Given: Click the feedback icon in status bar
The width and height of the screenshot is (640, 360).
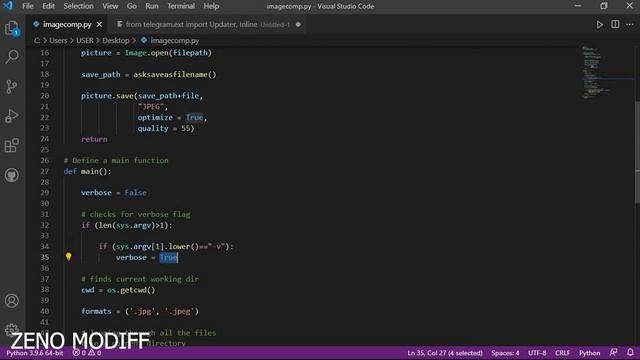Looking at the screenshot, I should tap(613, 353).
